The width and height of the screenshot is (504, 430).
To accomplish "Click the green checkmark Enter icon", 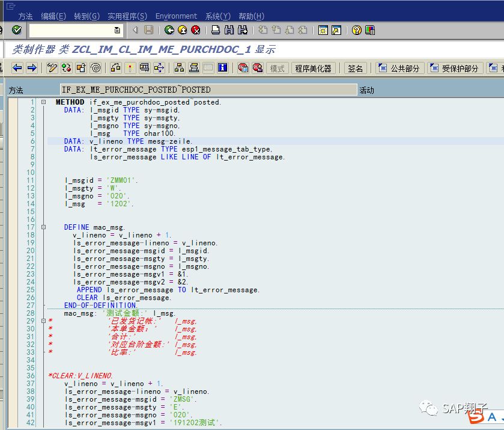I will tap(17, 30).
